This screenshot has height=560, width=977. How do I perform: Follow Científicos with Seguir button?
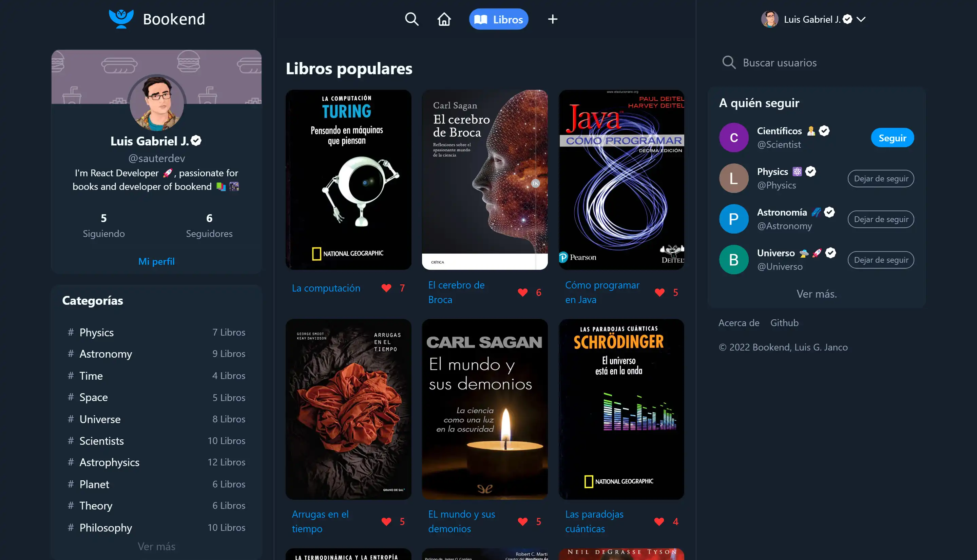coord(892,138)
